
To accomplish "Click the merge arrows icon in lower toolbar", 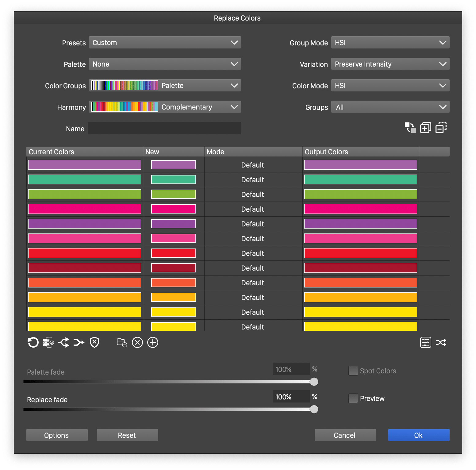I will click(79, 342).
